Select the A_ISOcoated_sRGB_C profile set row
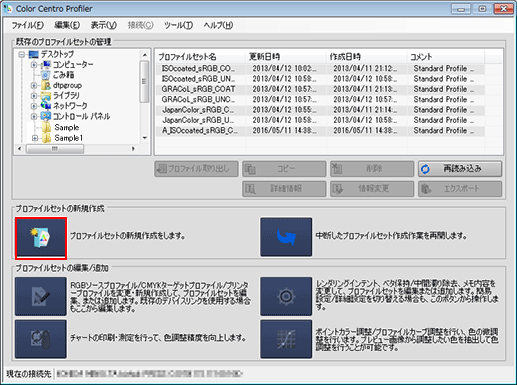 point(320,131)
